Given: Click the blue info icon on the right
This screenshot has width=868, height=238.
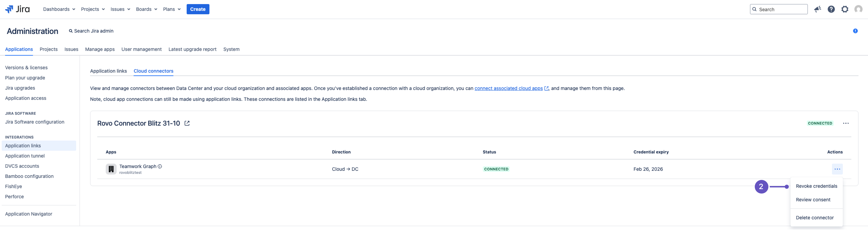Looking at the screenshot, I should pyautogui.click(x=855, y=31).
